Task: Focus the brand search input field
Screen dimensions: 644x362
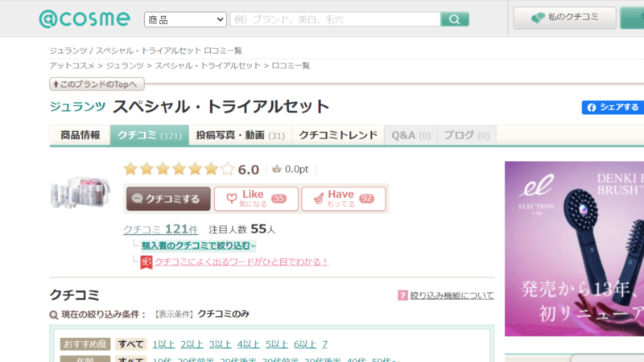Action: point(335,19)
